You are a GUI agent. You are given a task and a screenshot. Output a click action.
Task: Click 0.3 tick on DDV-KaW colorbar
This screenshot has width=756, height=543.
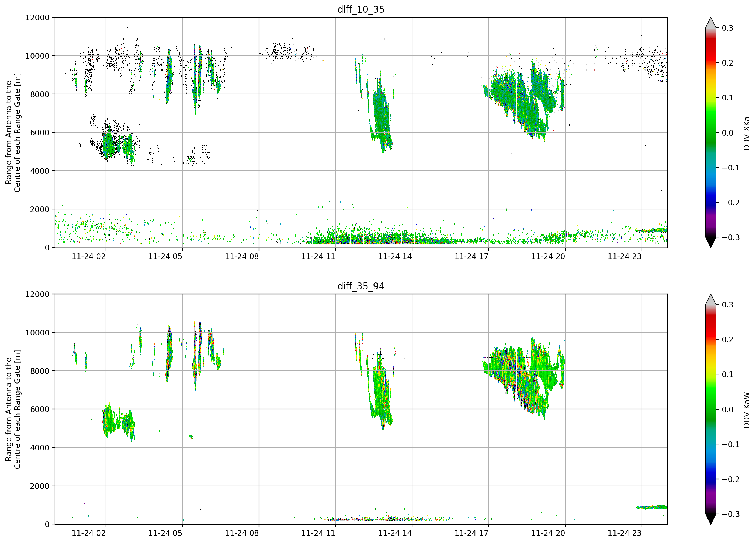[x=728, y=305]
